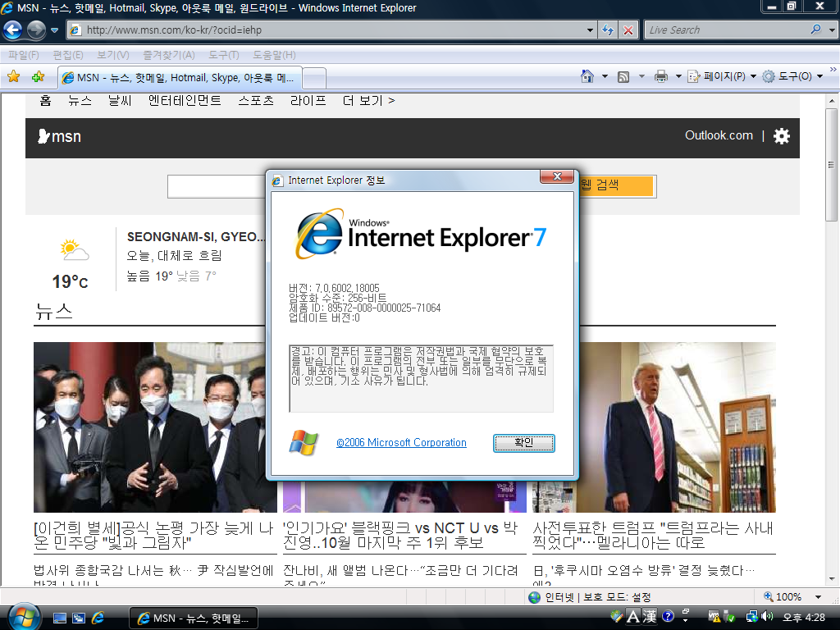The image size is (840, 630).
Task: Click the MSN web search text field
Action: point(217,186)
